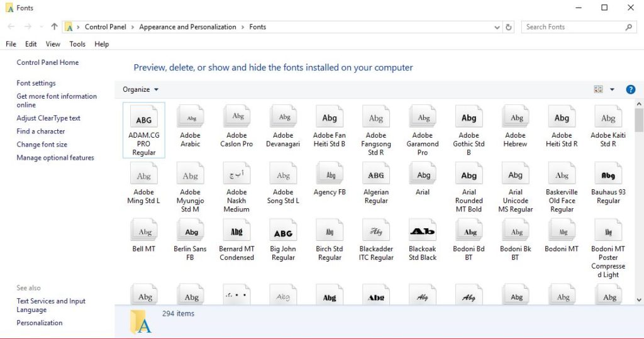Click Adjust ClearType text link
Screen dimensions: 644x339
point(48,118)
